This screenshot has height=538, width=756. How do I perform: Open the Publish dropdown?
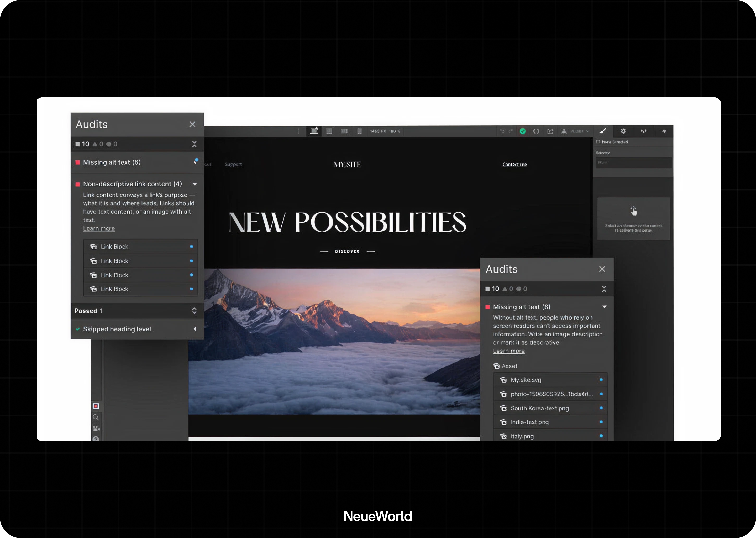[x=576, y=131]
